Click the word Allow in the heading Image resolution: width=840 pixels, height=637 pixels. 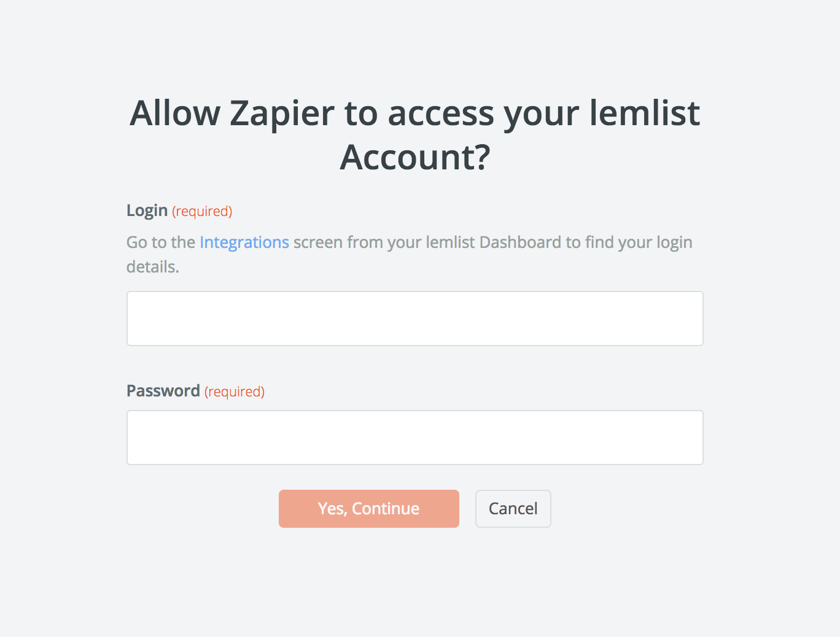175,113
